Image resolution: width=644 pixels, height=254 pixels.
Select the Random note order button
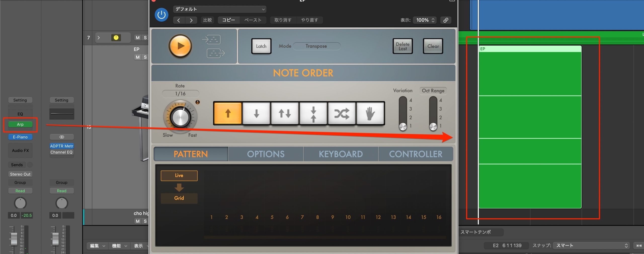342,113
